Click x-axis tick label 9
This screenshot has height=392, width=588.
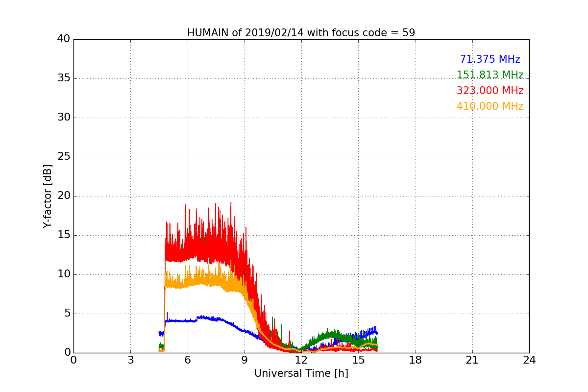click(244, 360)
